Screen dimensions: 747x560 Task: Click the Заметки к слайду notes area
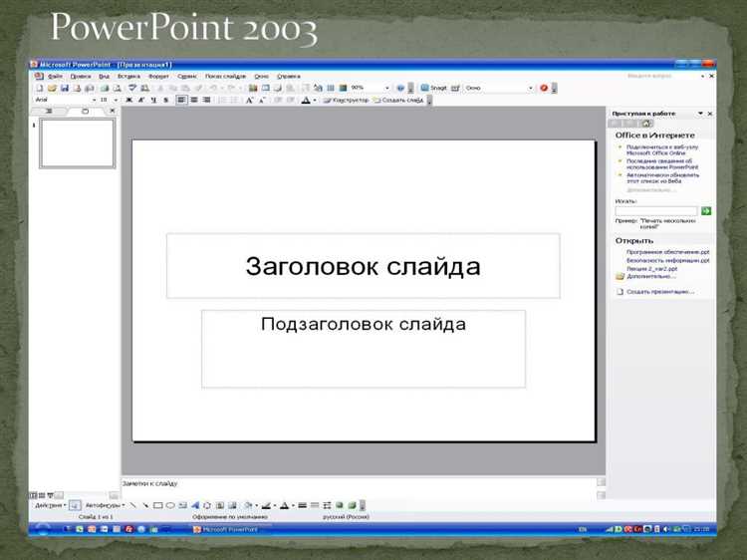point(359,487)
